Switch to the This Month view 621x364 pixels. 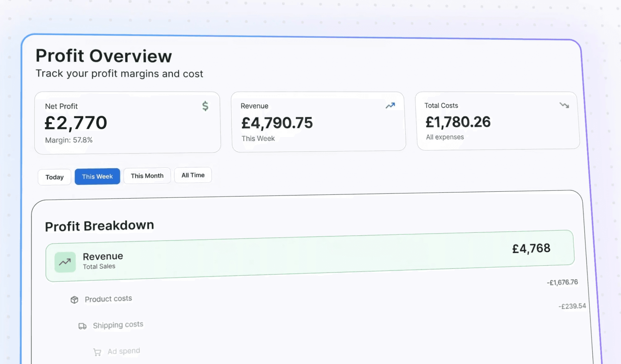click(147, 176)
